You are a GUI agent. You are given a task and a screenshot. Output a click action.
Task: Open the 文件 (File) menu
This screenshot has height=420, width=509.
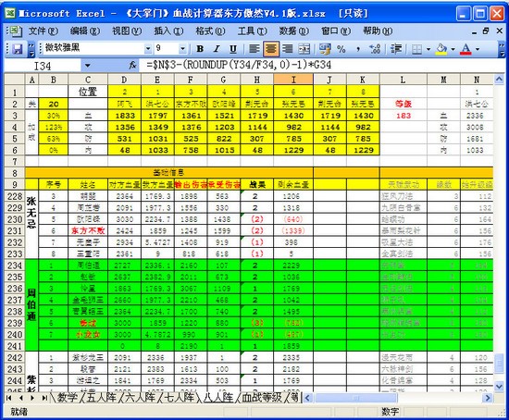coord(43,31)
